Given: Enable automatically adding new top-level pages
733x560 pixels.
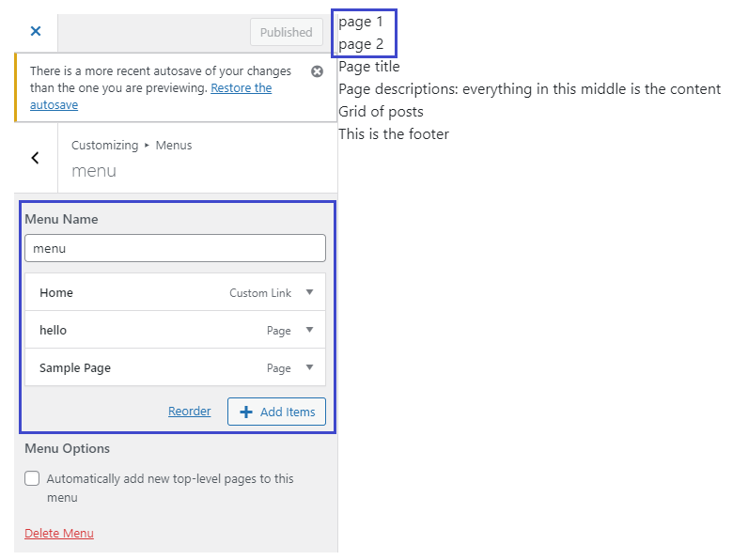Looking at the screenshot, I should click(x=32, y=478).
